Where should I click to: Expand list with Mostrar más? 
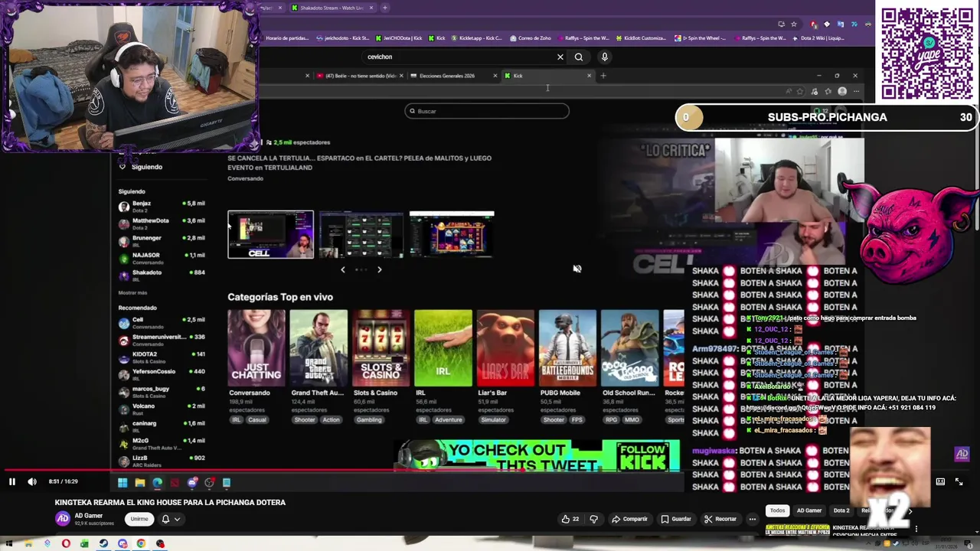(x=132, y=292)
